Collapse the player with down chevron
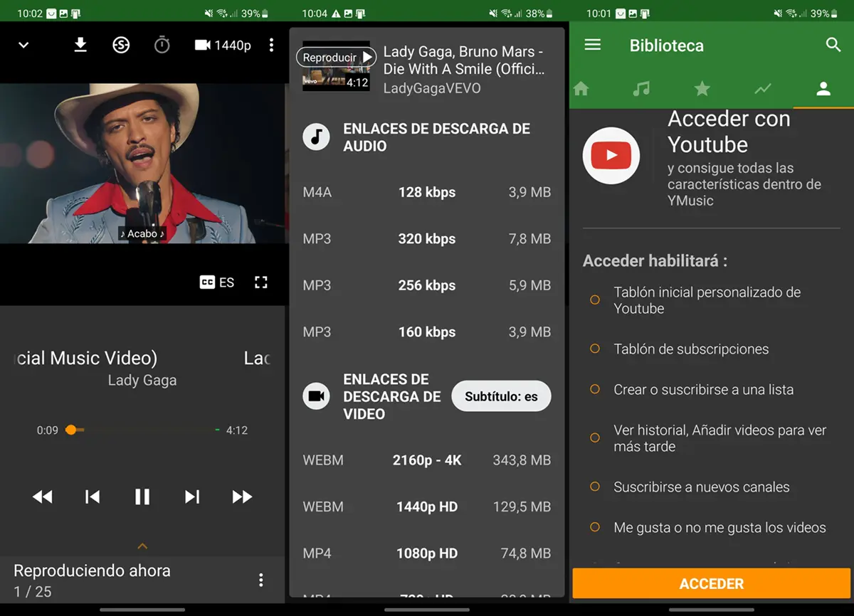Image resolution: width=854 pixels, height=616 pixels. [x=23, y=45]
